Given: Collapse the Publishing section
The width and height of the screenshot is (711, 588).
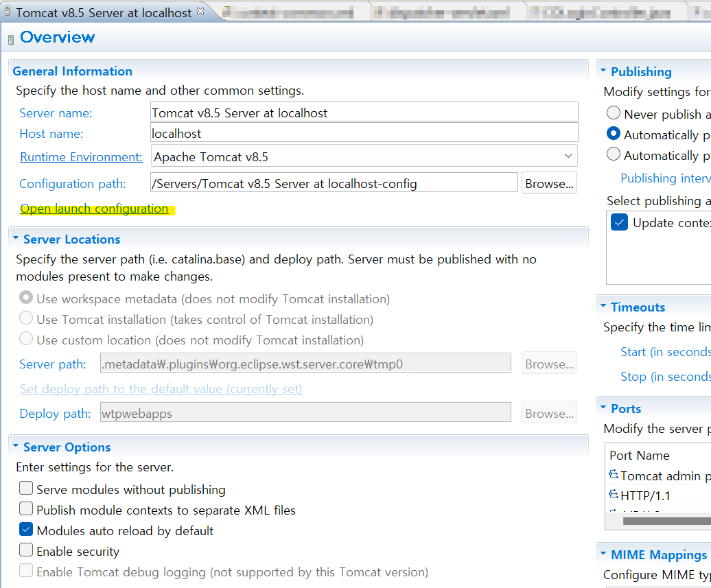Looking at the screenshot, I should tap(603, 71).
